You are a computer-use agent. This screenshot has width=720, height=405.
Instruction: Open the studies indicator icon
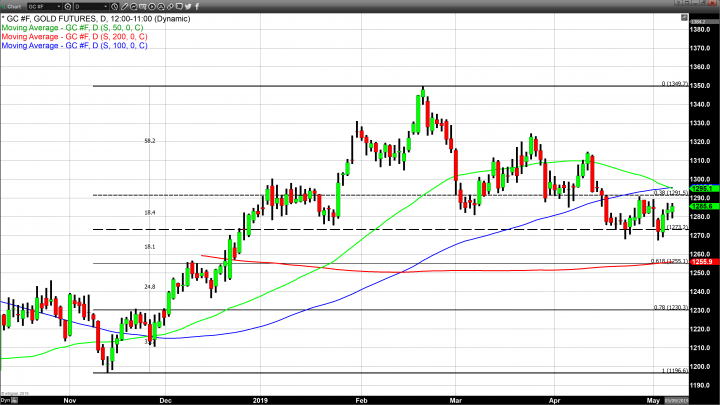134,6
